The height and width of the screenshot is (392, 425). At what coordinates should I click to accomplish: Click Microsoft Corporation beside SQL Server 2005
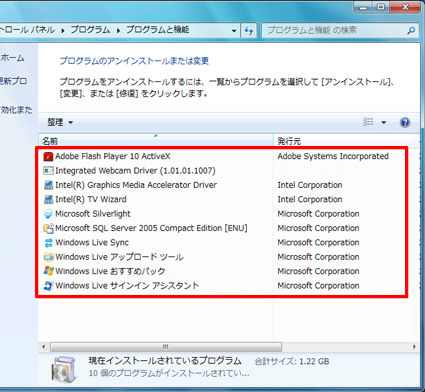click(x=318, y=228)
